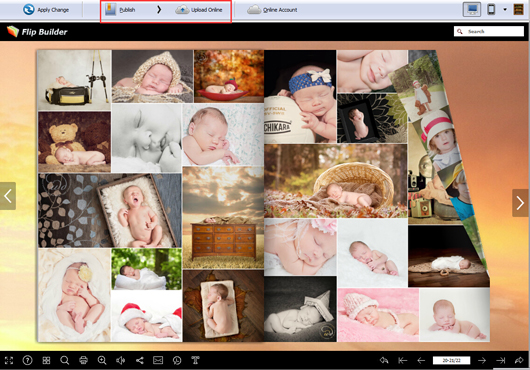Go to next page arrow in bottom bar

[482, 361]
